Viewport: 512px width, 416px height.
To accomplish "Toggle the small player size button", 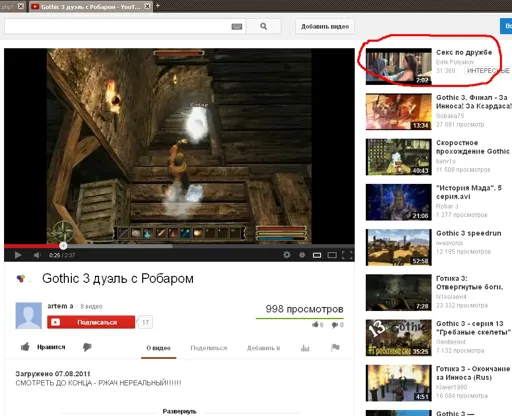I will click(x=317, y=255).
